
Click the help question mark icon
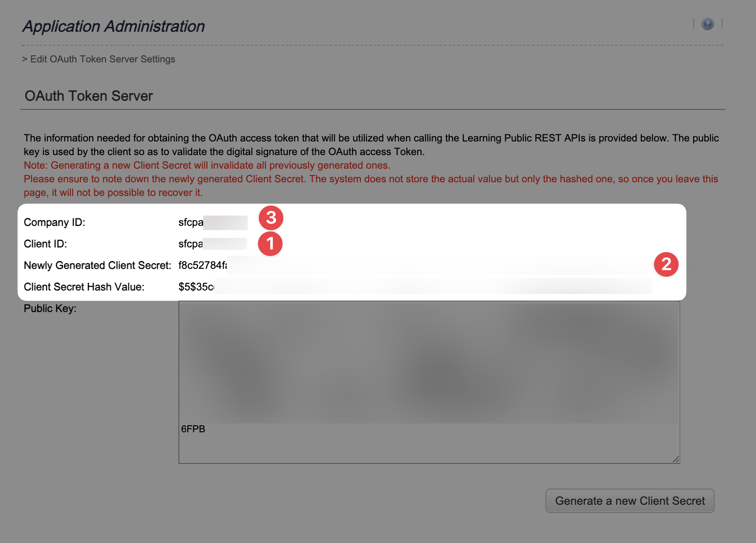(707, 24)
